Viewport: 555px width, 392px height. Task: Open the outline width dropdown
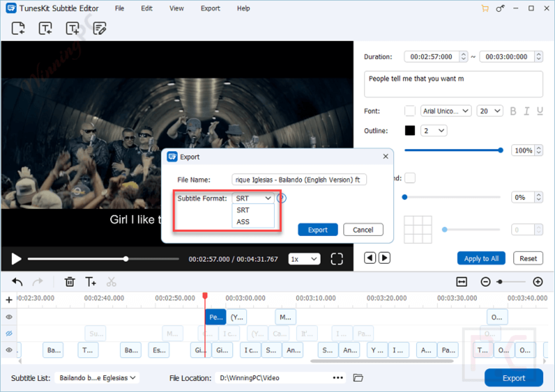click(434, 131)
